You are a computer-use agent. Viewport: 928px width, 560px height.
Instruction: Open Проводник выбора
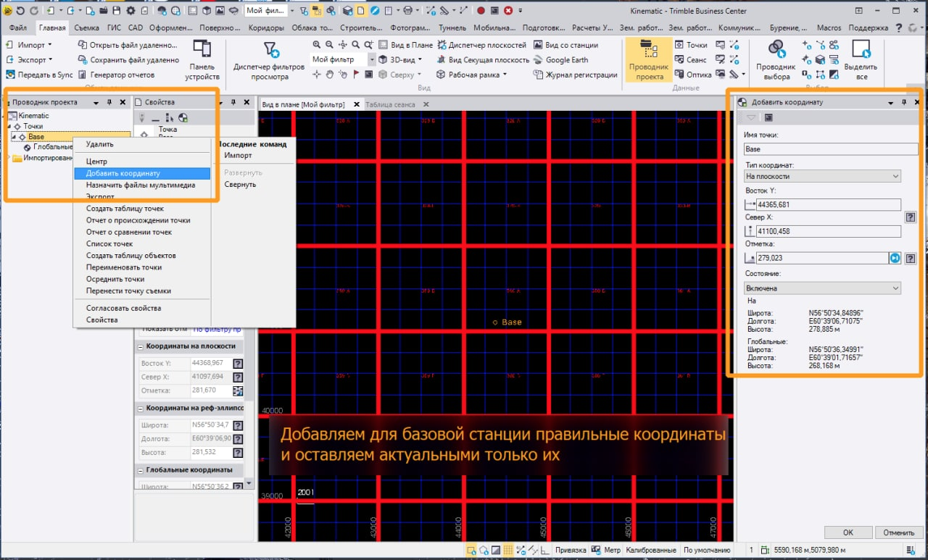(776, 60)
